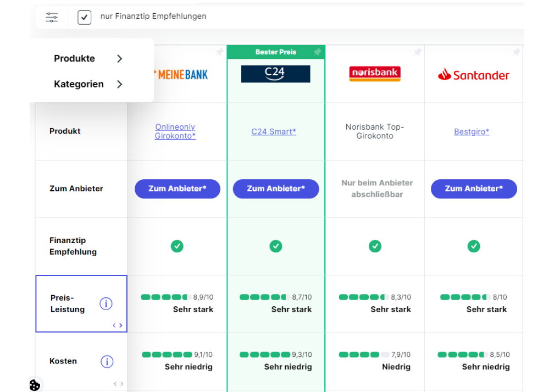The image size is (554, 392).
Task: Pin the MeineBank column
Action: click(219, 52)
